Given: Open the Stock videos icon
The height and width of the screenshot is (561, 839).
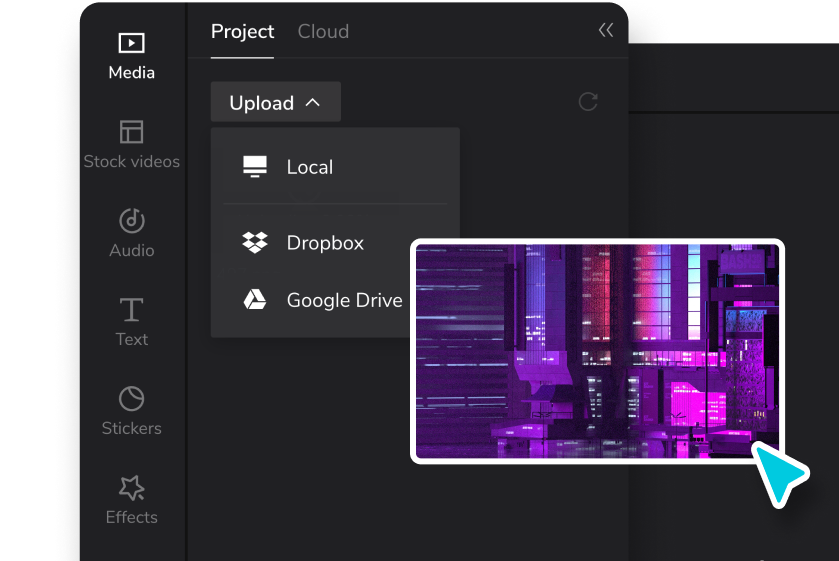Looking at the screenshot, I should click(132, 132).
